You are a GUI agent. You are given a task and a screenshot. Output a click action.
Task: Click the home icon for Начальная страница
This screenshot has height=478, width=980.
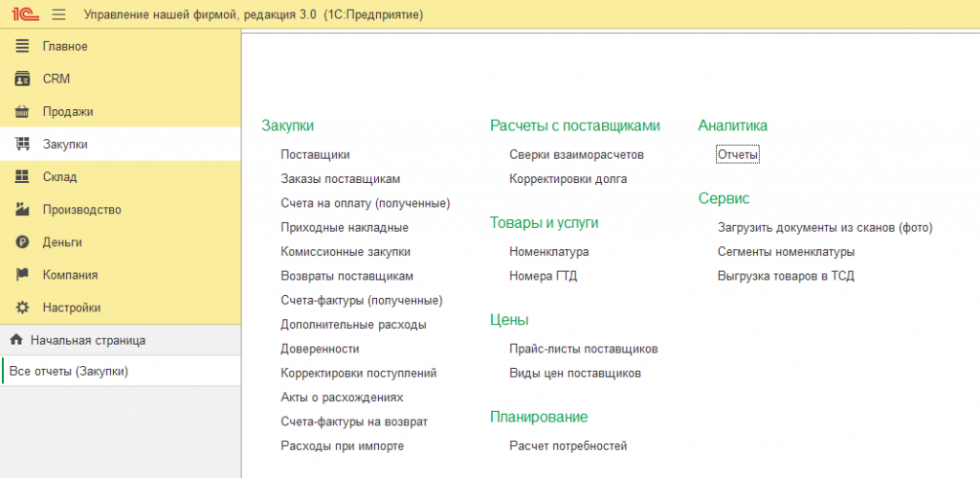(17, 340)
